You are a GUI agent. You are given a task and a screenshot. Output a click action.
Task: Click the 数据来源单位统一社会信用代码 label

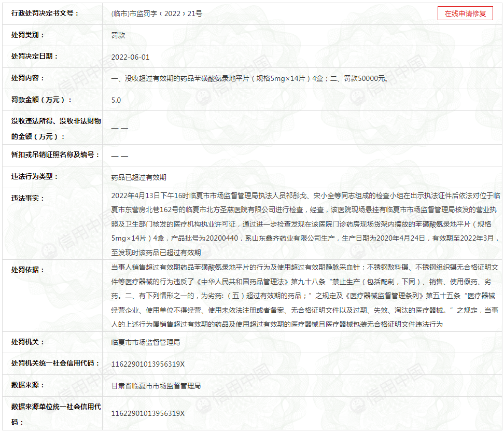56,413
